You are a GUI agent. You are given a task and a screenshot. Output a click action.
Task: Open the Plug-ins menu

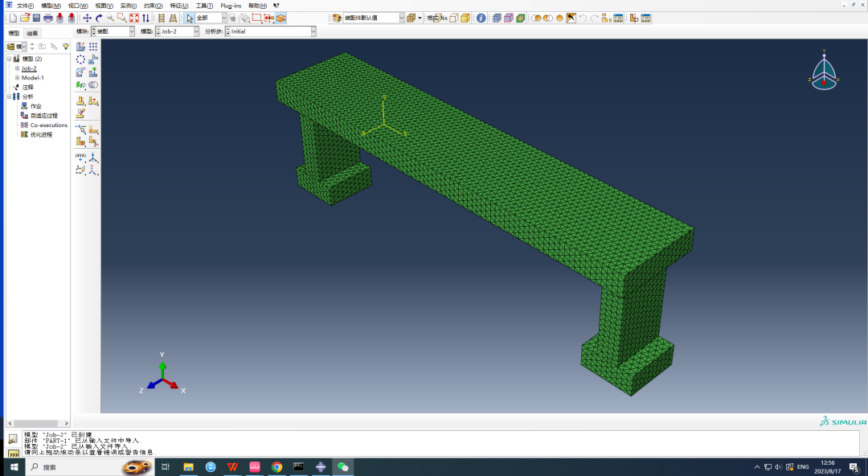pos(231,6)
